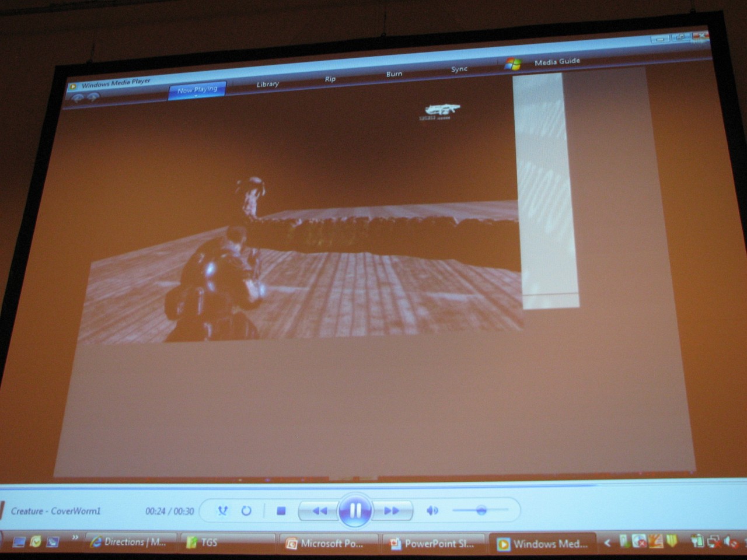The image size is (747, 560).
Task: Click the Creature - CoverWorm1 title text
Action: [x=55, y=511]
